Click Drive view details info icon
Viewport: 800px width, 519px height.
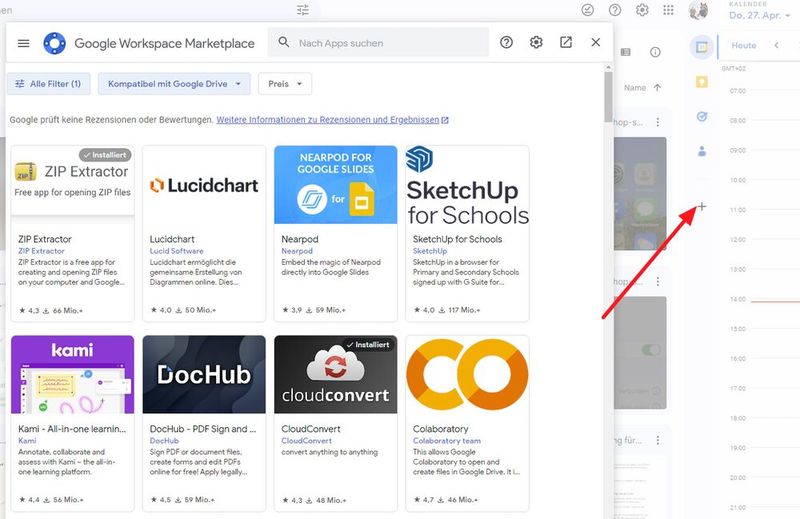tap(655, 52)
